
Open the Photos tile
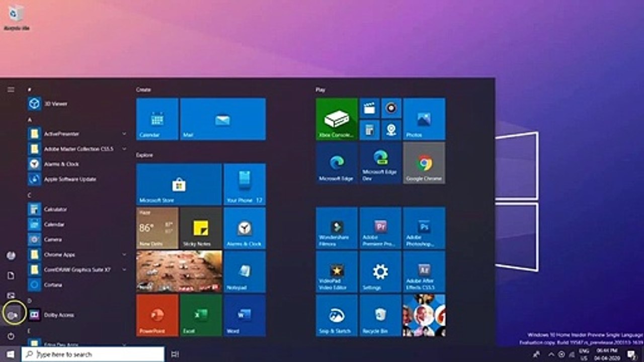point(424,119)
